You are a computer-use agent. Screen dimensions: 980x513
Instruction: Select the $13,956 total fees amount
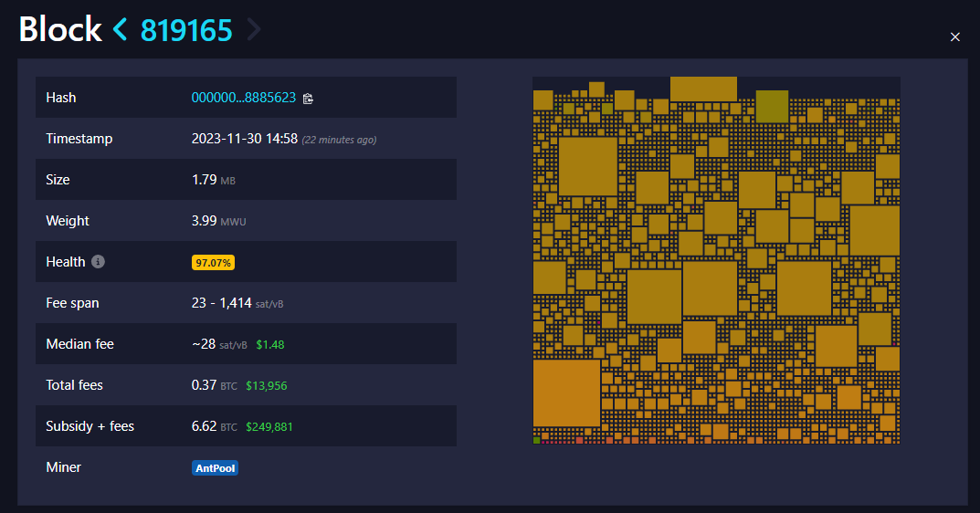click(x=267, y=386)
